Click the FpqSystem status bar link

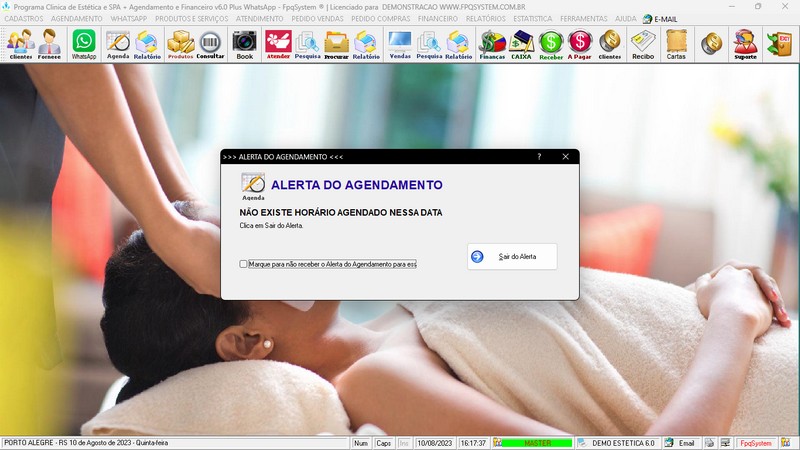756,443
